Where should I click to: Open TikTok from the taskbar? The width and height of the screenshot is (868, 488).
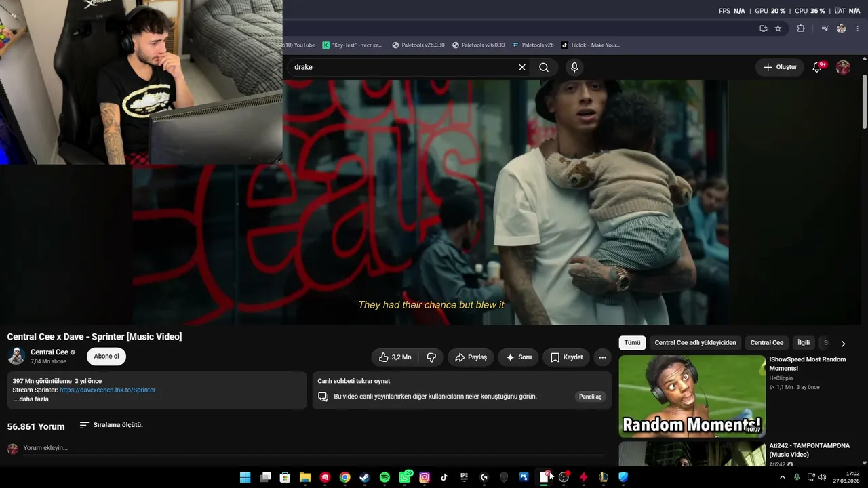pyautogui.click(x=444, y=477)
